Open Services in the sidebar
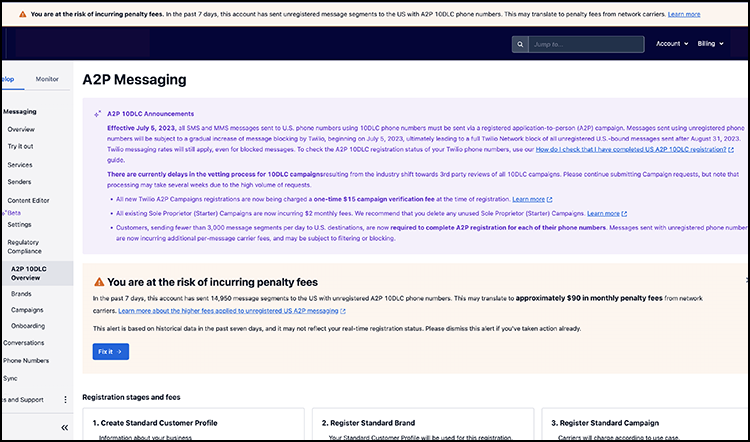 (20, 165)
